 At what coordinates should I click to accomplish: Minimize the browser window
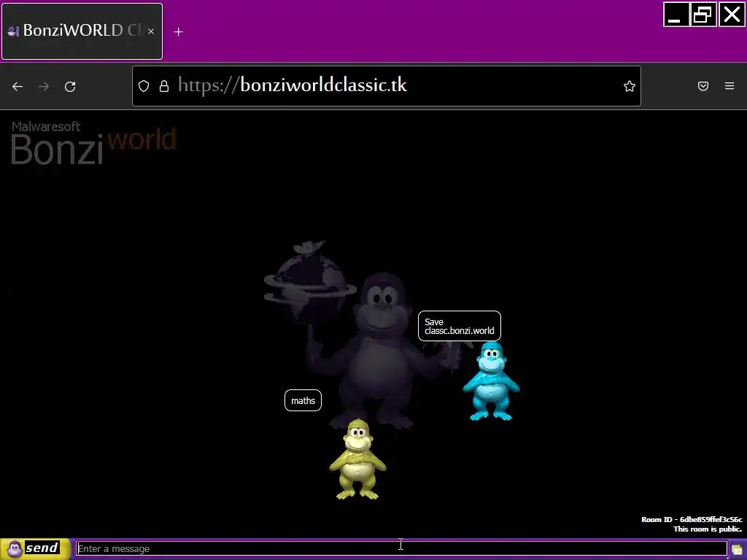676,15
